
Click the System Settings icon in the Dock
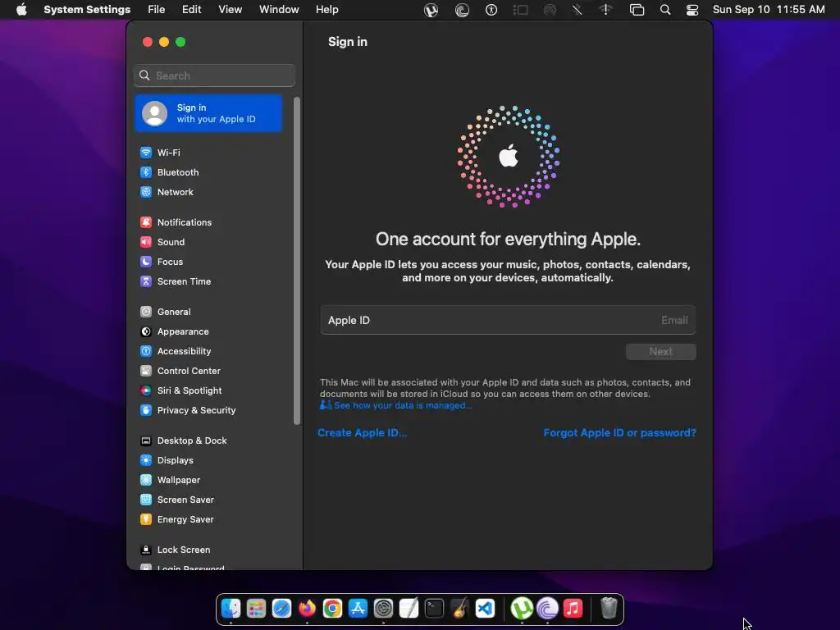point(384,609)
